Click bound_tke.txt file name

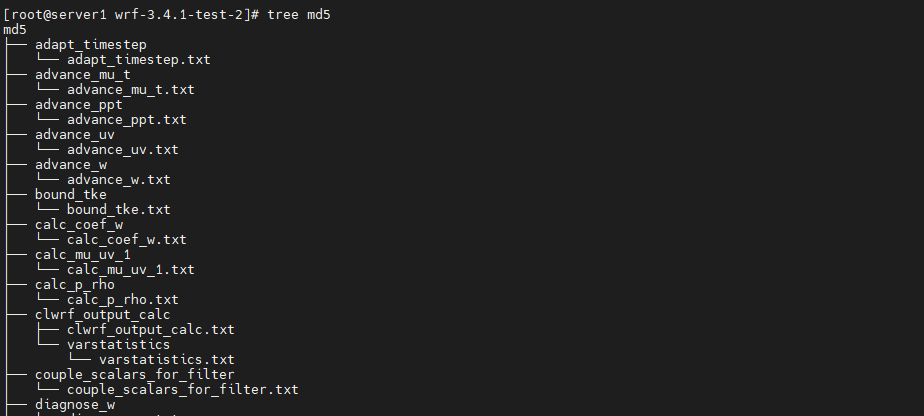(118, 210)
